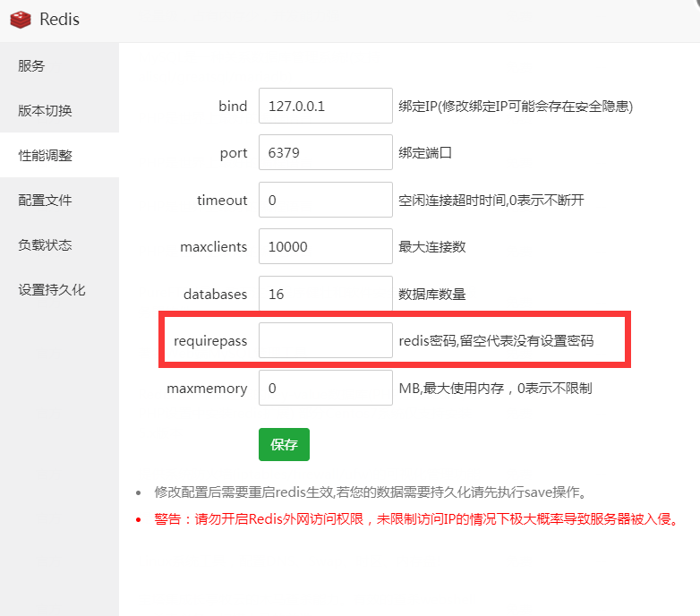Viewport: 700px width, 616px height.
Task: Click the empty requirepass password field
Action: point(325,340)
